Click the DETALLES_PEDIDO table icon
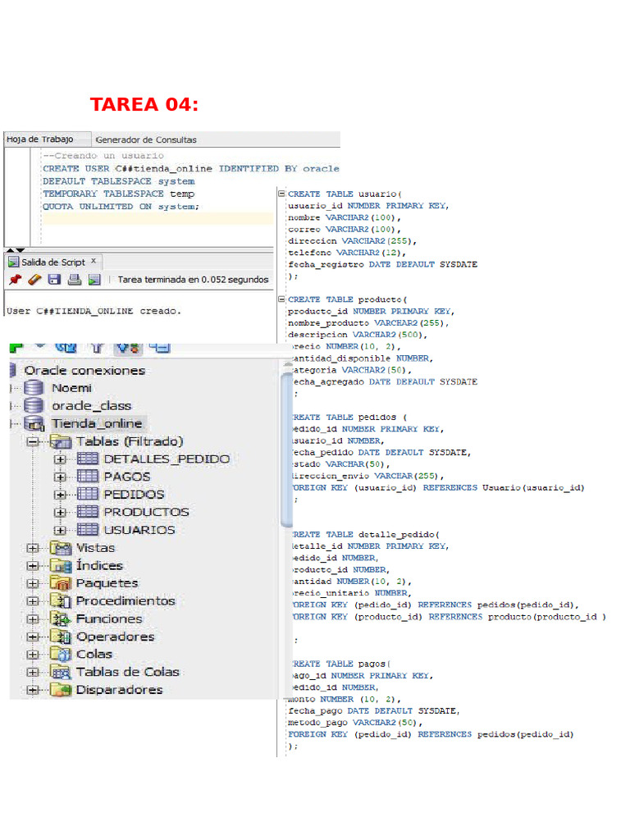630x840 pixels. [x=87, y=459]
